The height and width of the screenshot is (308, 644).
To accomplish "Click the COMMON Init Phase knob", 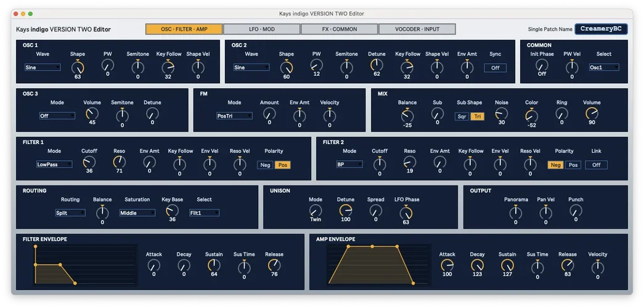I will pos(542,65).
